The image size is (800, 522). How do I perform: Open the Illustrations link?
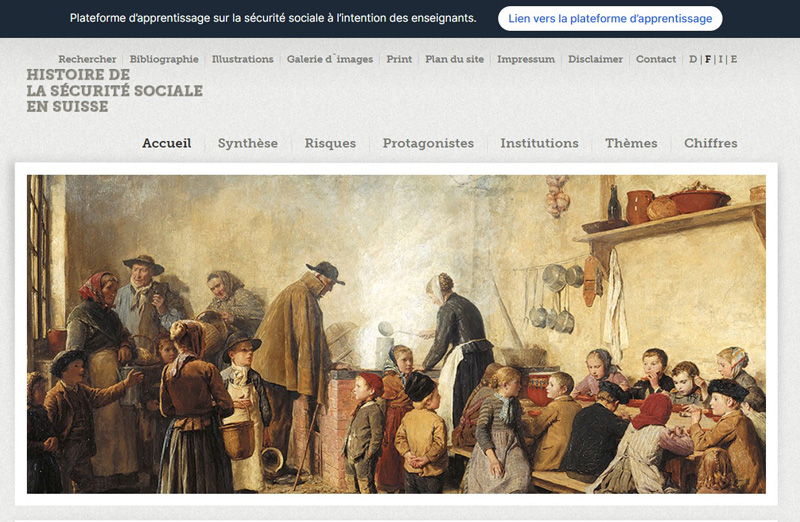pos(243,59)
